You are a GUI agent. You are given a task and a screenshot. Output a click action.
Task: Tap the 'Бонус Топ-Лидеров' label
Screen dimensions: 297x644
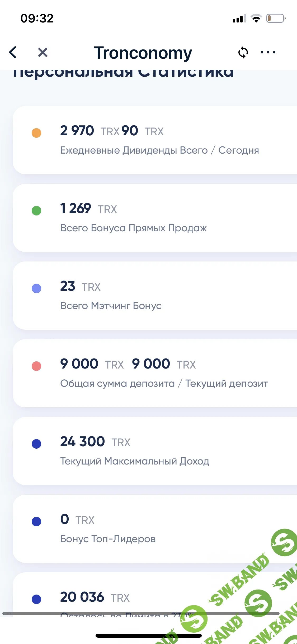(x=108, y=539)
